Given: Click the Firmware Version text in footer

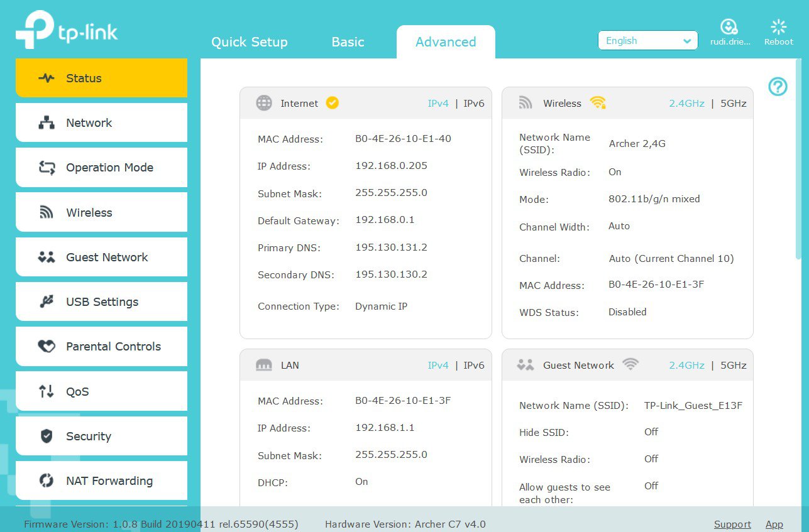Looking at the screenshot, I should (162, 524).
